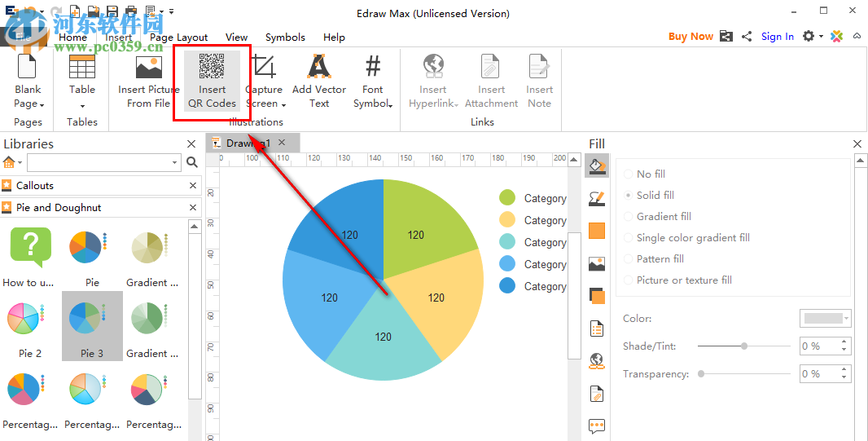Add Vector Text to the drawing
Image resolution: width=868 pixels, height=441 pixels.
click(x=319, y=82)
